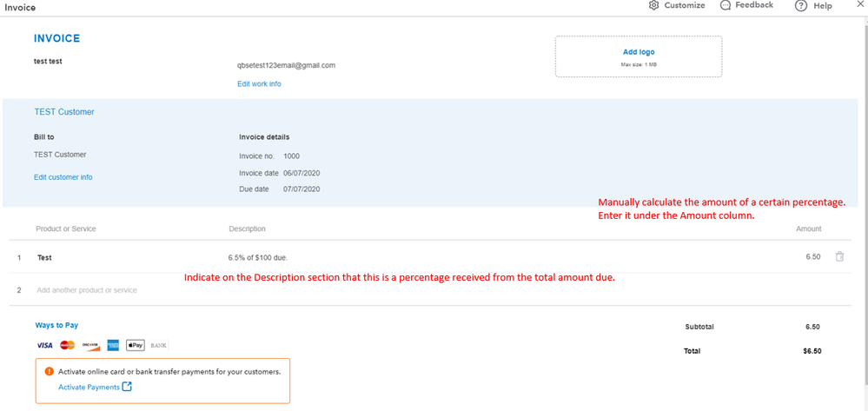Click the Bill to name TEST Customer
Image resolution: width=868 pixels, height=411 pixels.
click(x=60, y=155)
